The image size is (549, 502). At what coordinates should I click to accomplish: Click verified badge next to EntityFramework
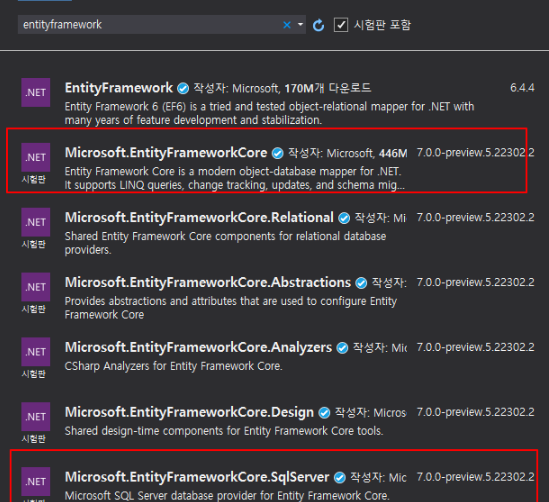[183, 88]
